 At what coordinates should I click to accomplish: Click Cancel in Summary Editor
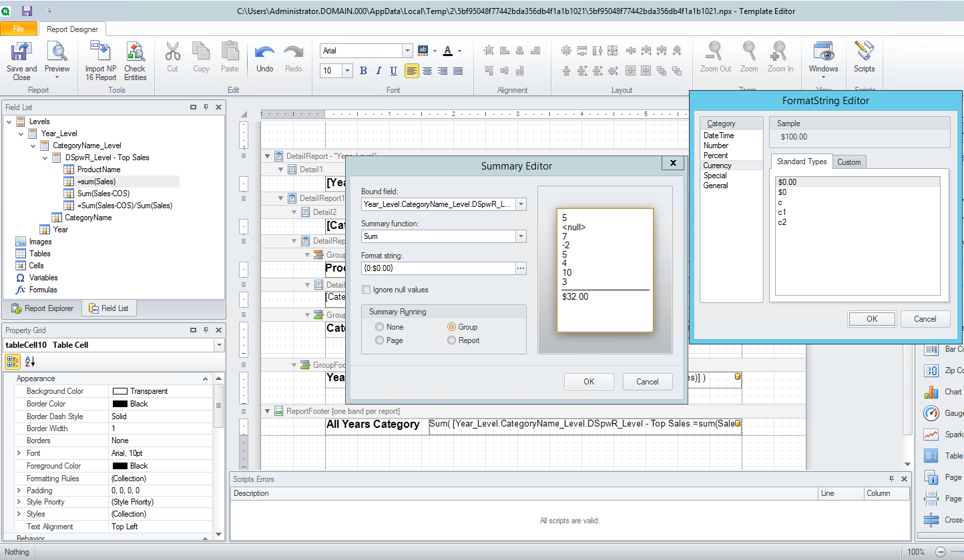click(x=647, y=382)
